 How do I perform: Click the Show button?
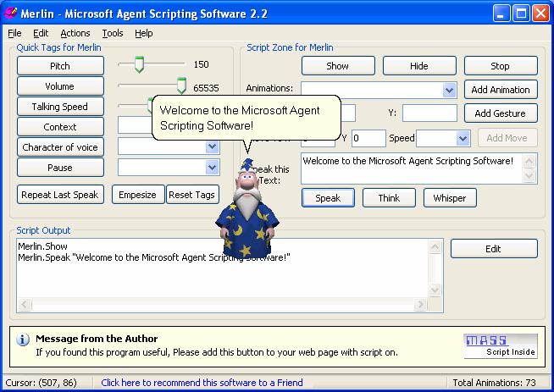(338, 66)
